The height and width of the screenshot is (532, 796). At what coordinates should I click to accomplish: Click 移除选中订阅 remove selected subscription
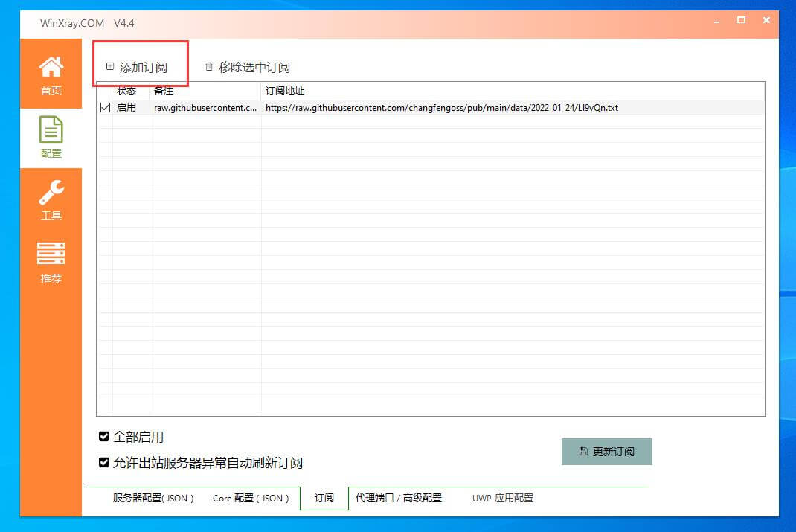coord(247,67)
